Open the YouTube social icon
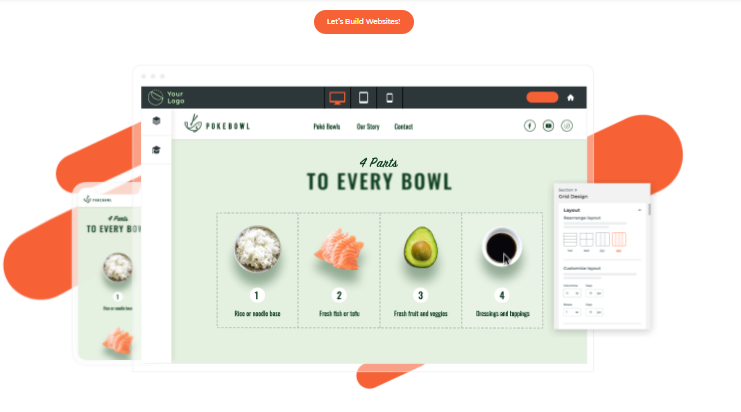 [x=548, y=126]
